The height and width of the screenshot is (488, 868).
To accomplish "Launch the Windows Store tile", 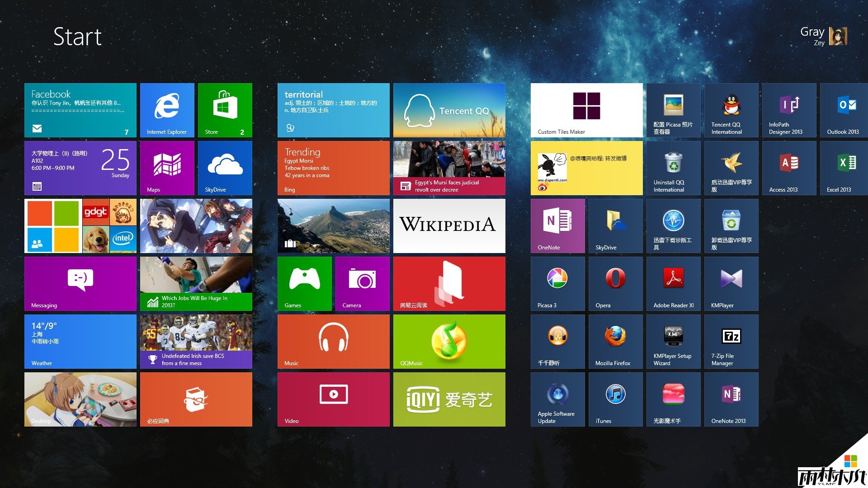I will click(x=225, y=110).
